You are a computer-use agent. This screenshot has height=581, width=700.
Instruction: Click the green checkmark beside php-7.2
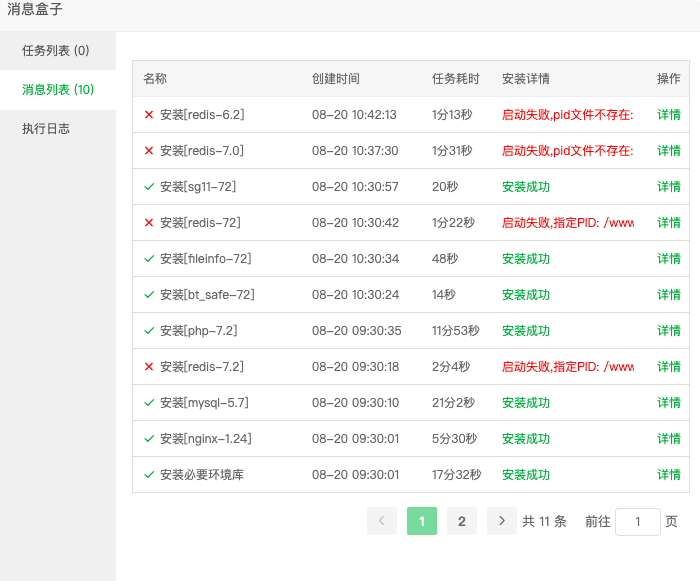click(x=149, y=331)
